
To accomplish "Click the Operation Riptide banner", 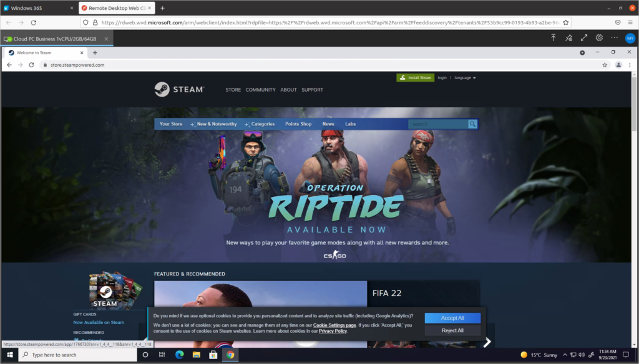I will [x=316, y=185].
